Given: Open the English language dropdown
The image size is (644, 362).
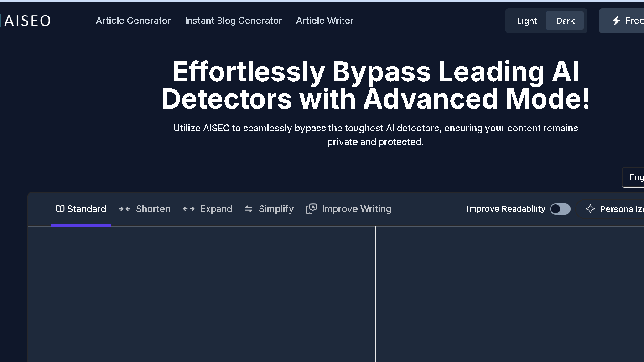Looking at the screenshot, I should (633, 177).
